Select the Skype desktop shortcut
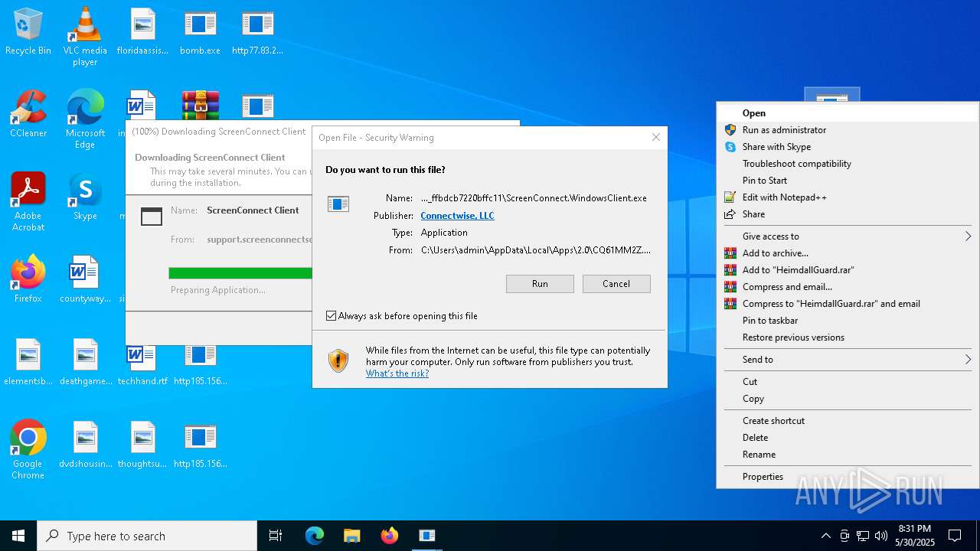Viewport: 980px width, 551px height. coord(85,197)
